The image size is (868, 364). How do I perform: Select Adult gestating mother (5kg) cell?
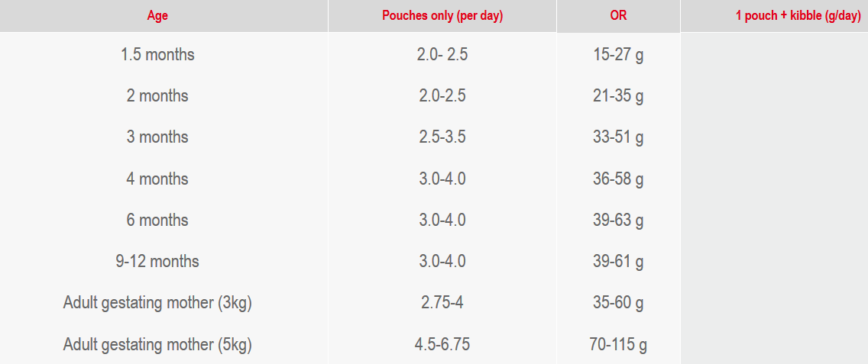(x=157, y=345)
